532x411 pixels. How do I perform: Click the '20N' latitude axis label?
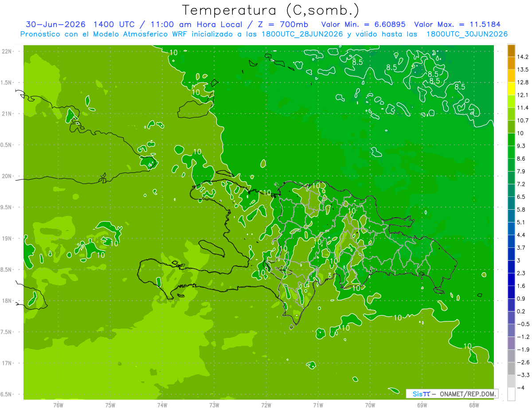[x=7, y=176]
